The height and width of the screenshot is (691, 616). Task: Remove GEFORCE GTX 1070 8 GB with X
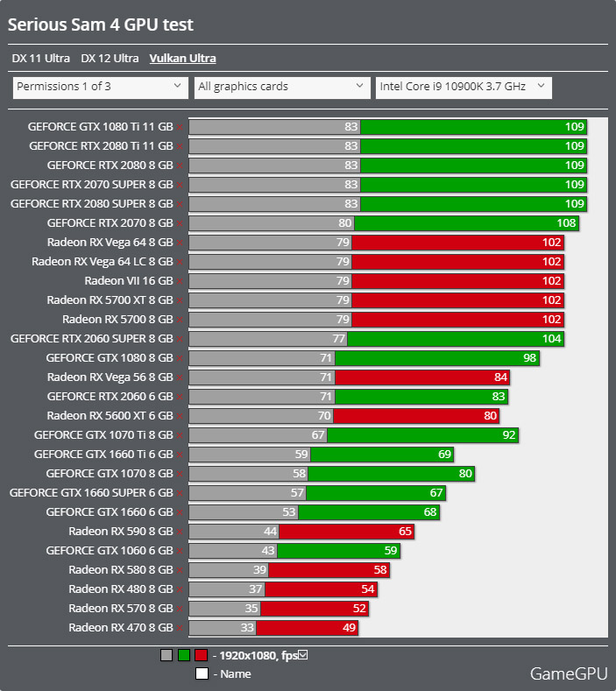180,474
